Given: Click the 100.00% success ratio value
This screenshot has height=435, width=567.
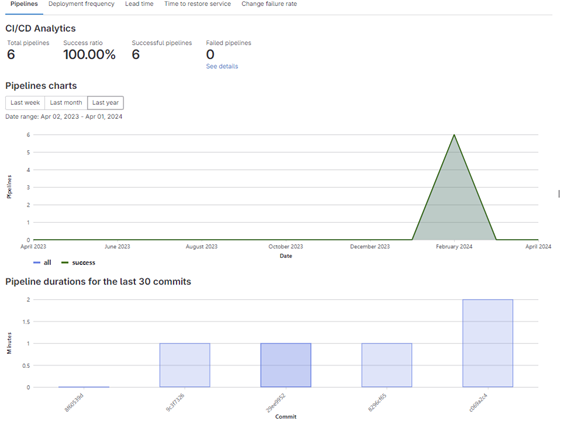Looking at the screenshot, I should (x=89, y=55).
